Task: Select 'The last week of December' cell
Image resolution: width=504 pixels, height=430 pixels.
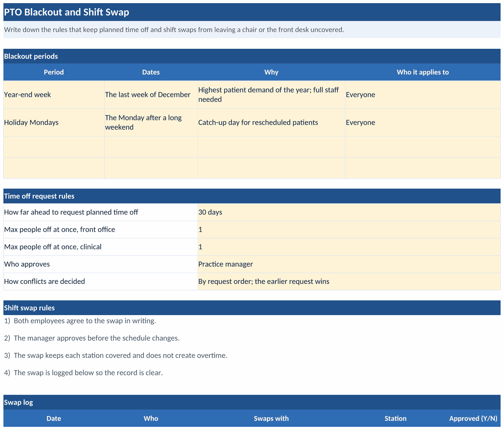Action: (151, 95)
